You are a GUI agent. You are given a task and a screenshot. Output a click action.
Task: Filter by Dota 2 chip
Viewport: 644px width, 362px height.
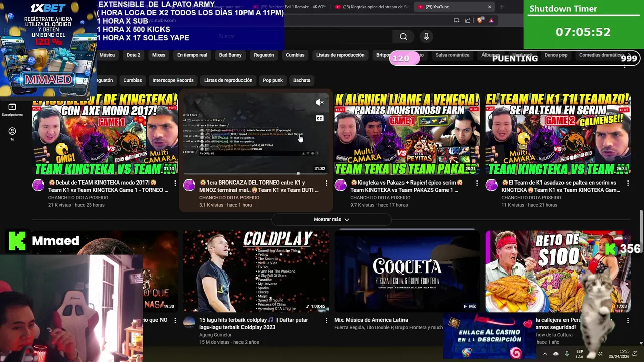[133, 55]
